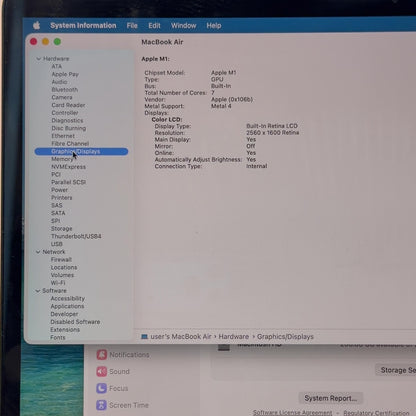Select SAS in the sidebar

pos(57,205)
